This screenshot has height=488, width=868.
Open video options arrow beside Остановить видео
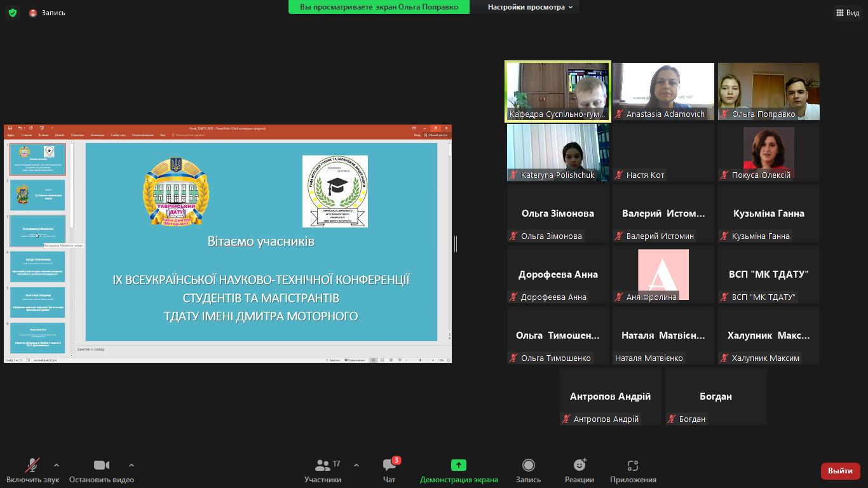pos(131,466)
